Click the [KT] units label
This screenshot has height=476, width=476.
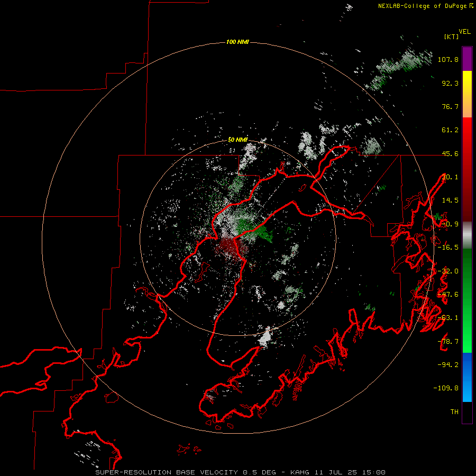pyautogui.click(x=452, y=36)
